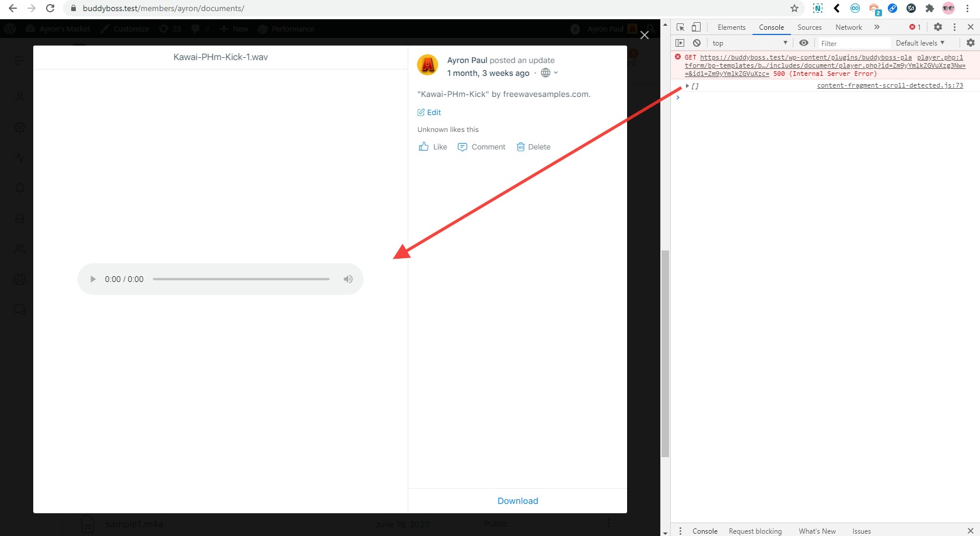
Task: Toggle the device toolbar icon in DevTools
Action: [x=695, y=27]
